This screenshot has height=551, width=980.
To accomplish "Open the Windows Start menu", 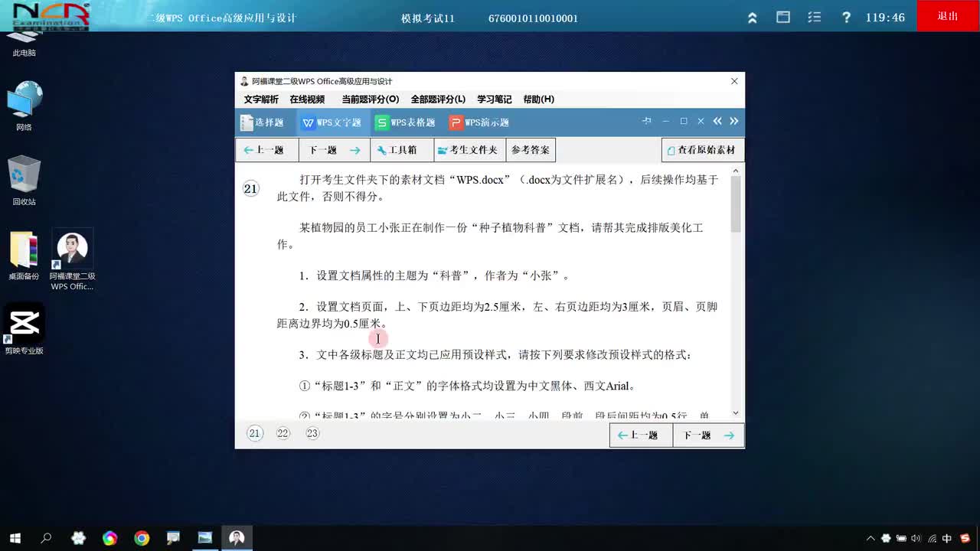I will tap(15, 538).
